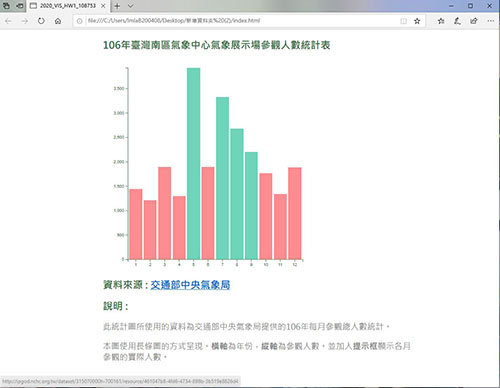Open the 交通部中央氣象局 link
This screenshot has width=500, height=388.
[x=190, y=285]
